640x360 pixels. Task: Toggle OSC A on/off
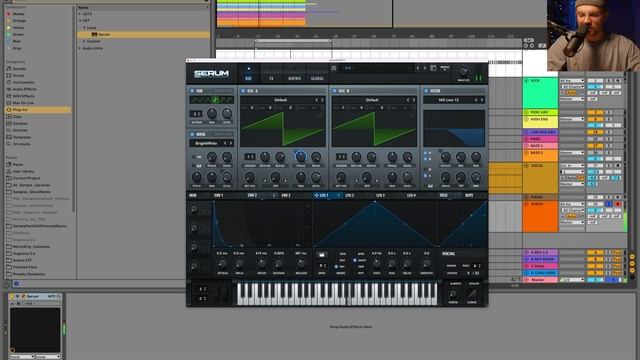pyautogui.click(x=243, y=91)
